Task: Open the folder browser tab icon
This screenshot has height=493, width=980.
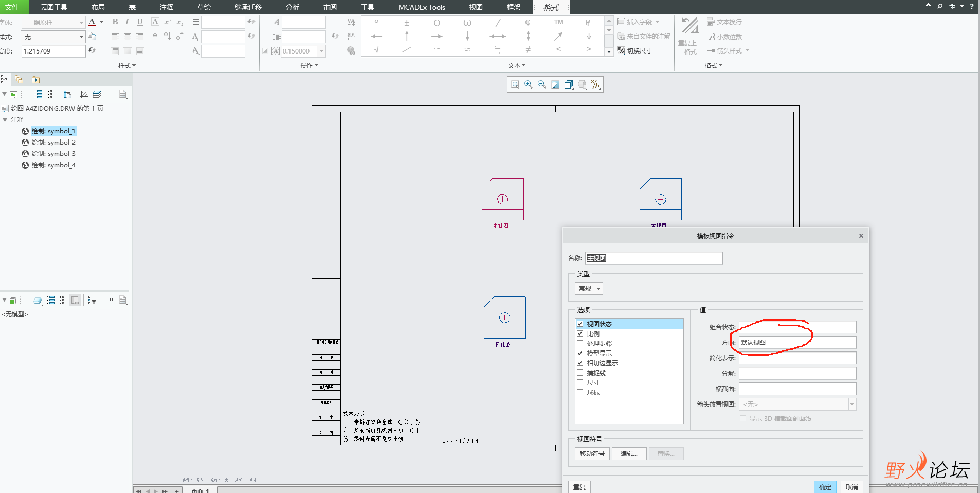Action: [x=19, y=79]
